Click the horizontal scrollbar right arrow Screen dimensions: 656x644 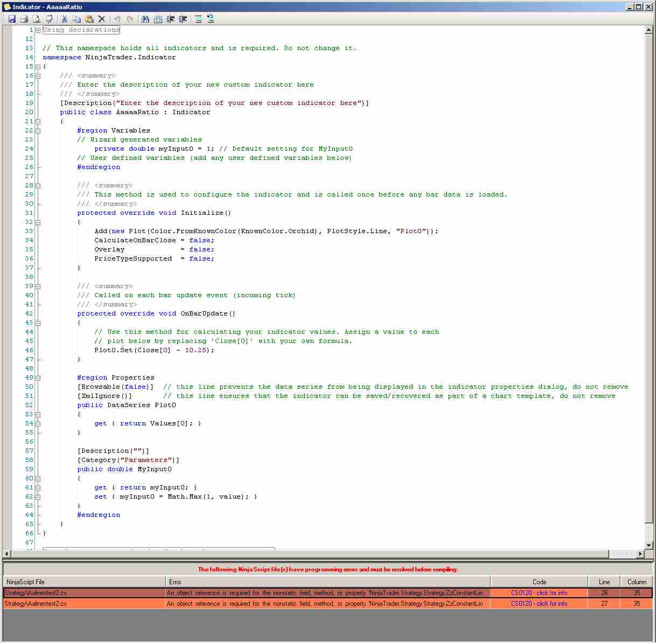pyautogui.click(x=640, y=554)
